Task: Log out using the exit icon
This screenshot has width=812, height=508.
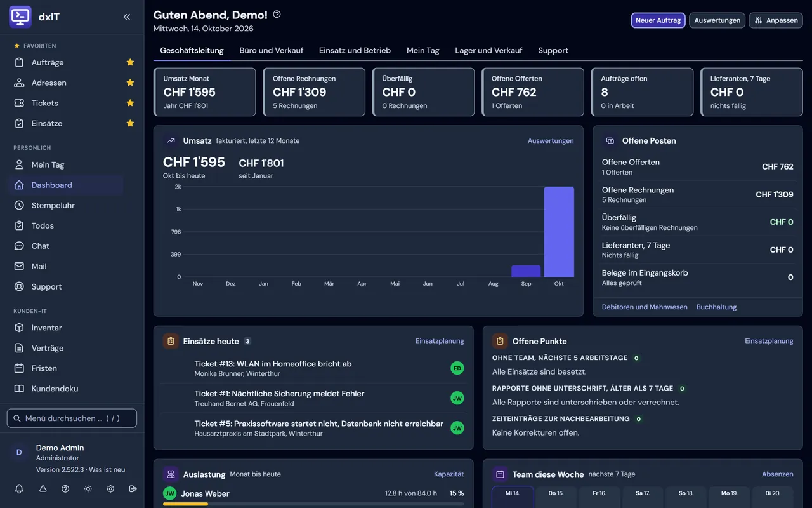Action: (133, 488)
